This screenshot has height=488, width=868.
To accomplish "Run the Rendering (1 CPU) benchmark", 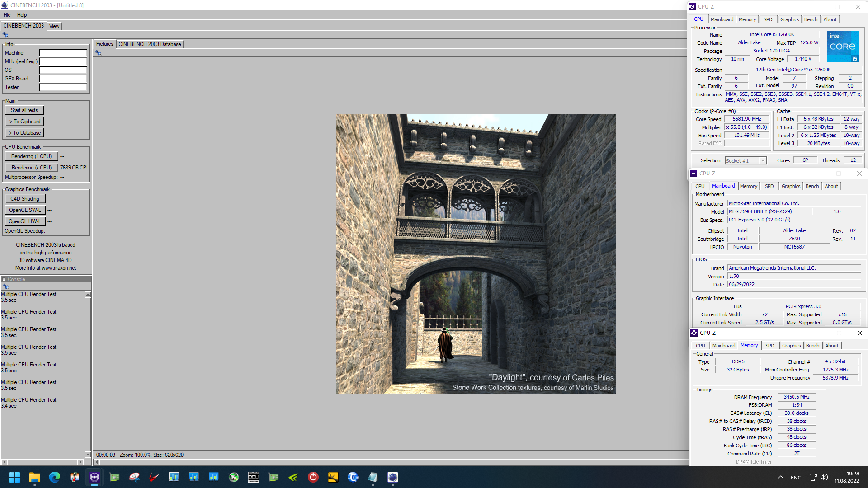I will tap(32, 156).
